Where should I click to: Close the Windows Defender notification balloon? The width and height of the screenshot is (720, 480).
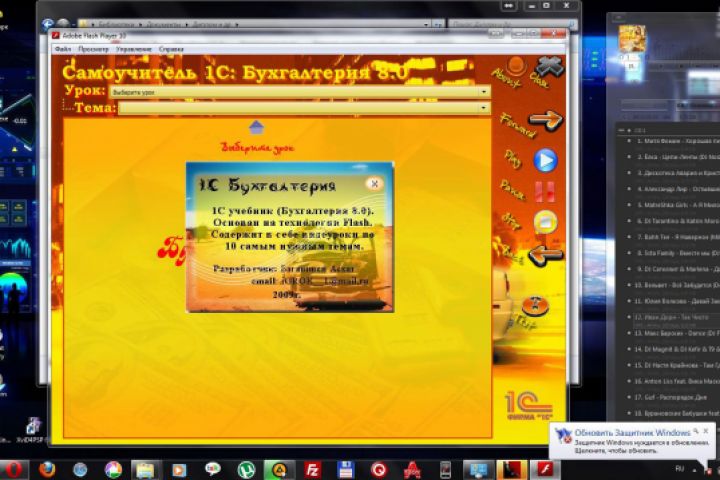coord(706,431)
